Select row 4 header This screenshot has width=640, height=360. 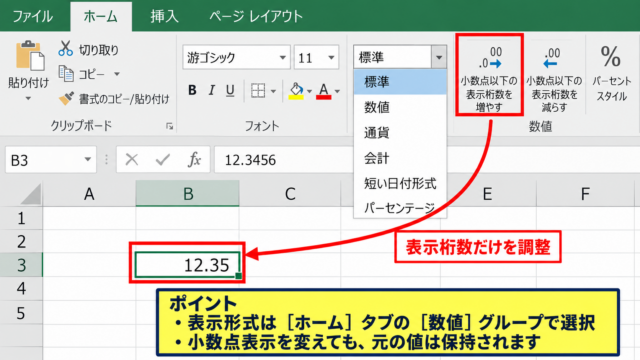tap(21, 289)
